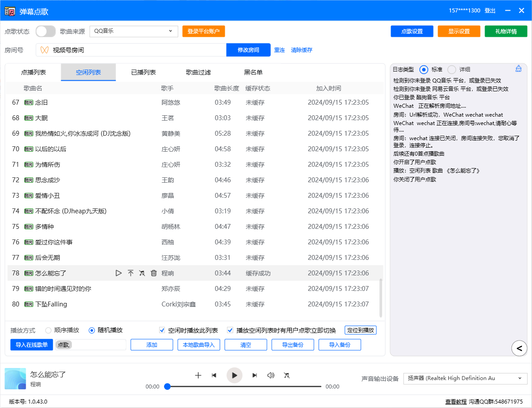This screenshot has width=532, height=408.
Task: Click the 清除缓存 link
Action: (301, 50)
